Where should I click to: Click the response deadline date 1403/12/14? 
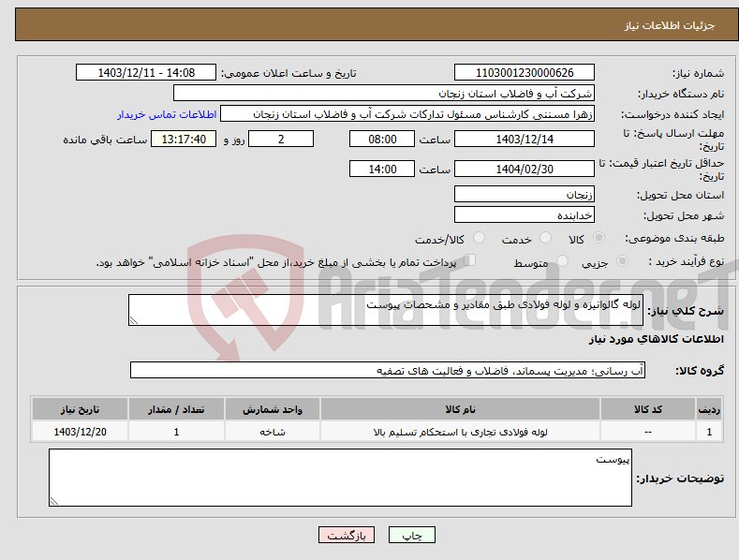[x=525, y=139]
